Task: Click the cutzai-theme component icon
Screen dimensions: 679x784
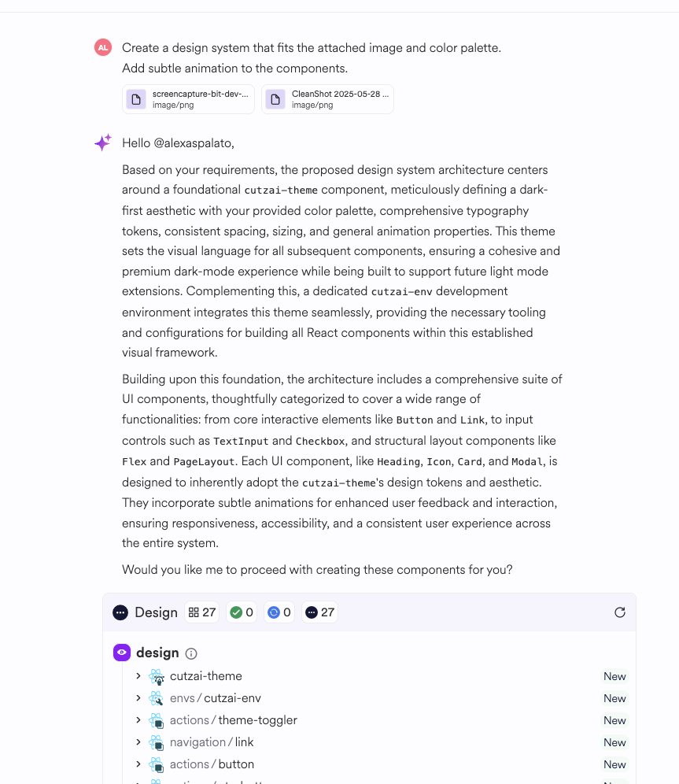Action: 157,676
